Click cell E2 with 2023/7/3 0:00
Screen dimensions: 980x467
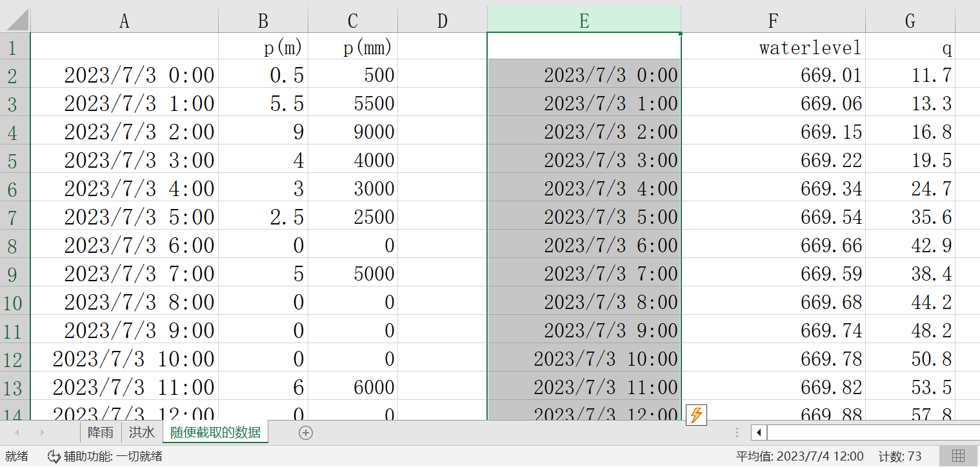pyautogui.click(x=584, y=75)
